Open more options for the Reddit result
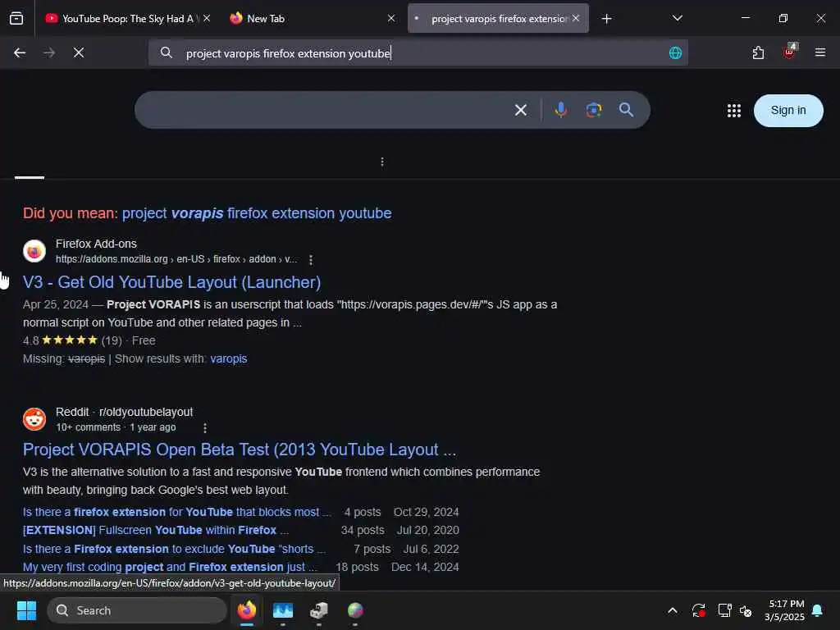 click(x=204, y=427)
